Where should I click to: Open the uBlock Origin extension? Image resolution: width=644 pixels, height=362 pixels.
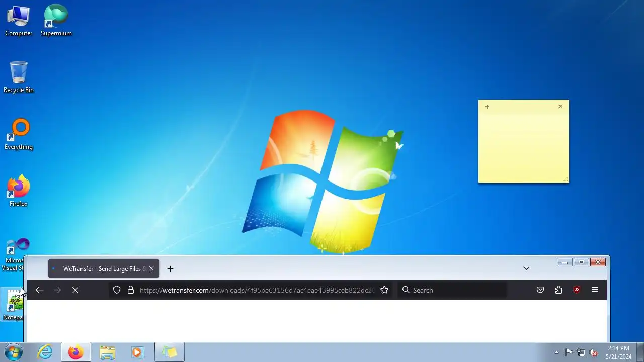point(577,290)
